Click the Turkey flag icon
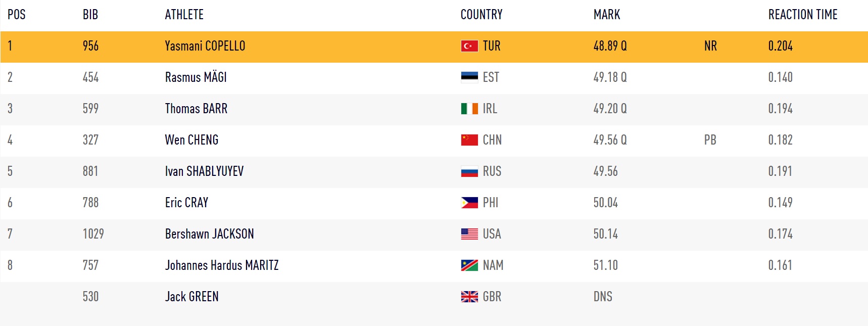 click(x=469, y=46)
